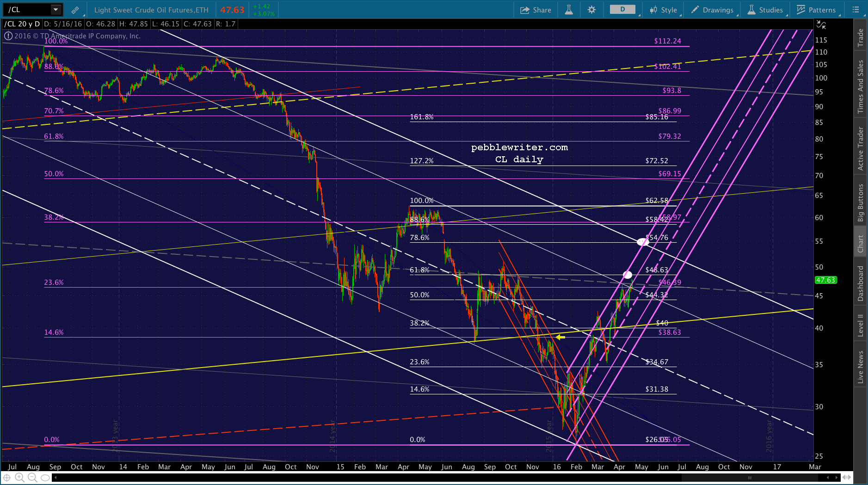868x485 pixels.
Task: Open chart settings gear
Action: point(591,10)
